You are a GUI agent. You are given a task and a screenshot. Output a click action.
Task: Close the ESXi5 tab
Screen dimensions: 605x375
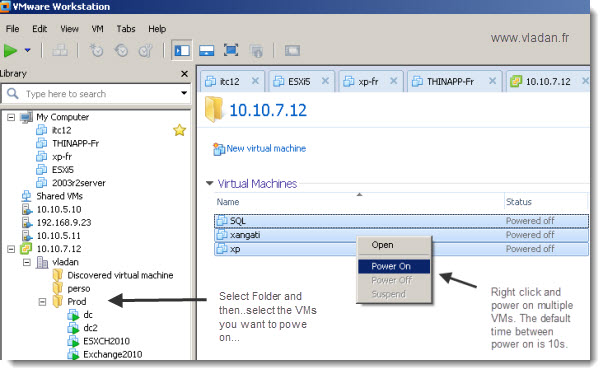pyautogui.click(x=325, y=81)
